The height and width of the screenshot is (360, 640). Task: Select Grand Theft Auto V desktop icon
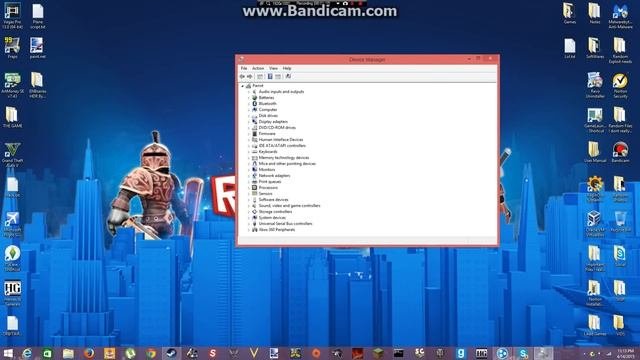(x=12, y=155)
